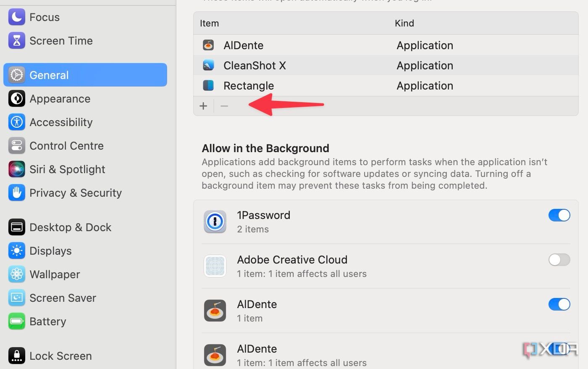
Task: Go to Screen Time settings label
Action: [61, 41]
